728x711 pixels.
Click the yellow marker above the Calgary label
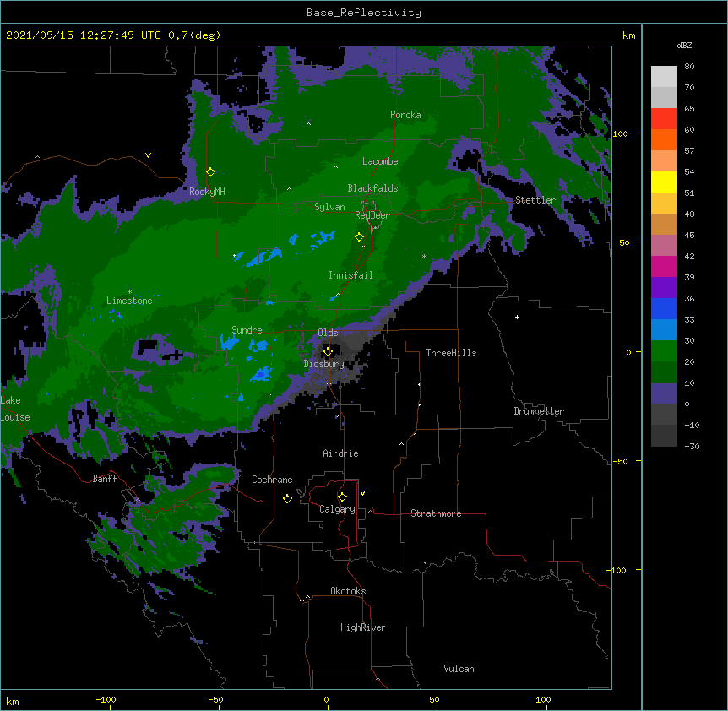[x=342, y=497]
